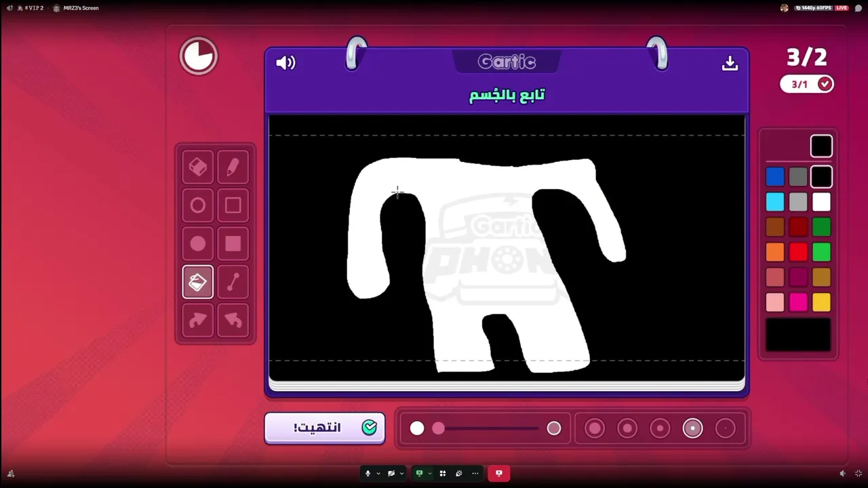Click the gray circle at opacity slider end
Image resolution: width=868 pixels, height=488 pixels.
554,428
